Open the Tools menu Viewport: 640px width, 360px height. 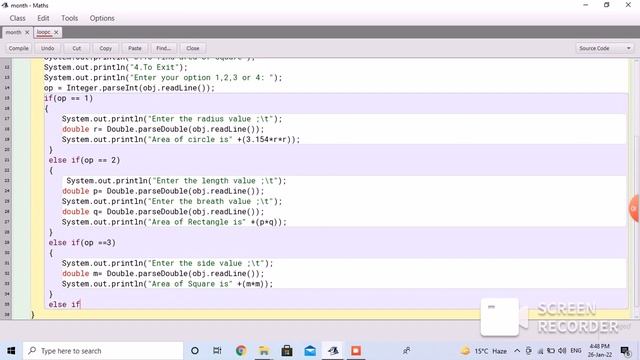point(69,18)
